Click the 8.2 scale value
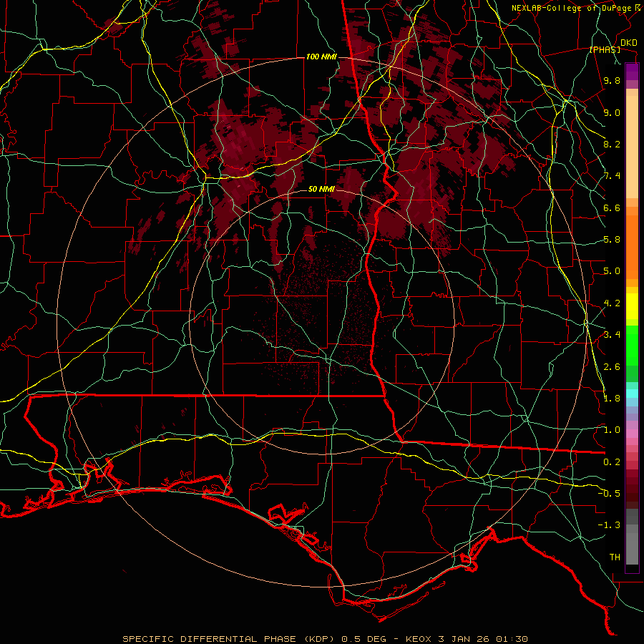 pos(612,145)
